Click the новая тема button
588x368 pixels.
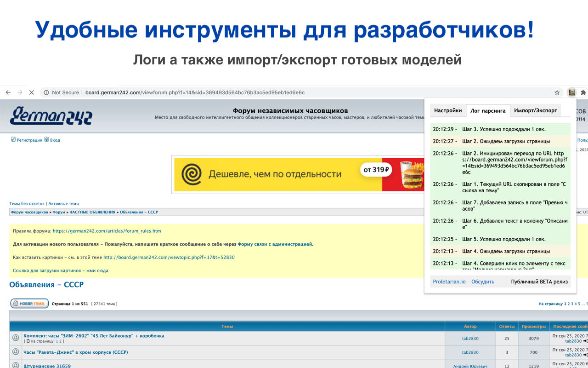coord(29,304)
